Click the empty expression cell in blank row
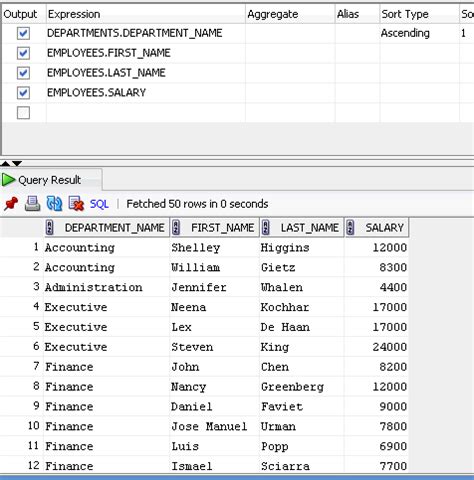The image size is (474, 480). coord(146,113)
